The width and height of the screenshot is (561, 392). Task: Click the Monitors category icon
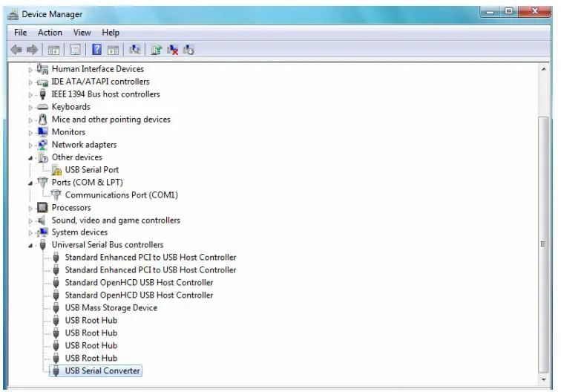click(x=42, y=131)
